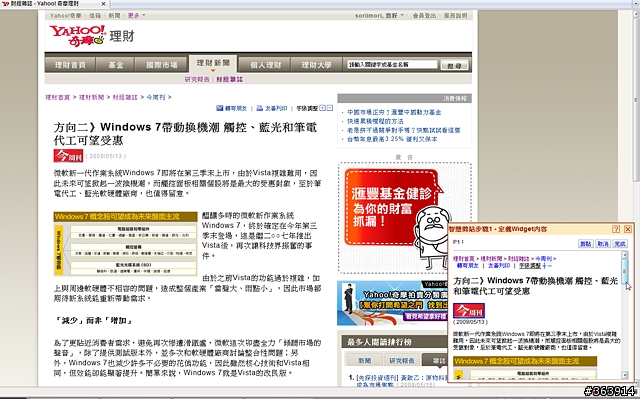Click the Yahoo!奇摩 logo in page header

(x=78, y=36)
